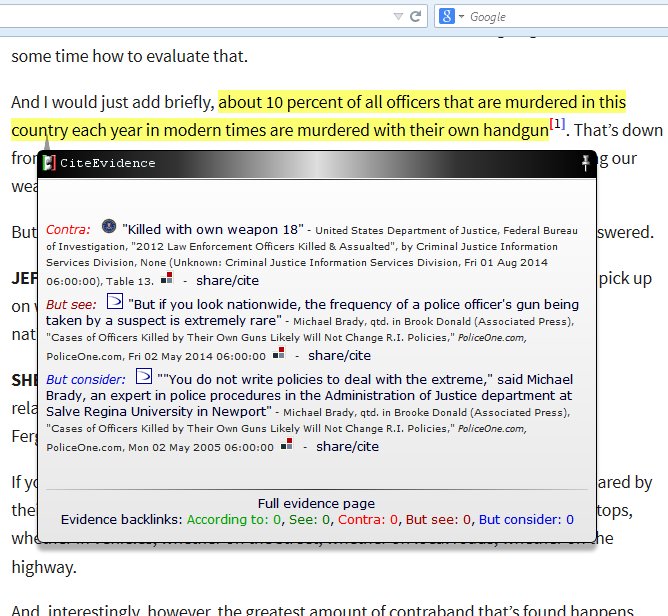The image size is (668, 616).
Task: Open the Full evidence page link
Action: 316,504
